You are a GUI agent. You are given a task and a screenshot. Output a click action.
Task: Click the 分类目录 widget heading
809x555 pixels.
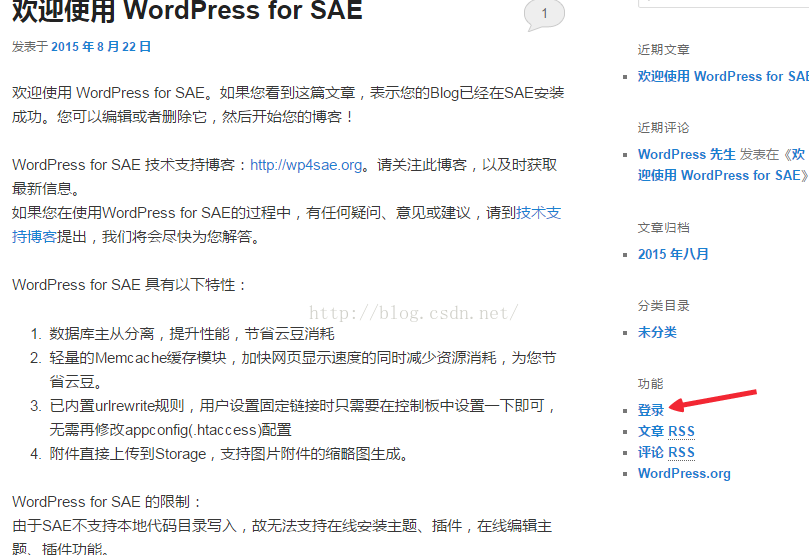click(664, 305)
